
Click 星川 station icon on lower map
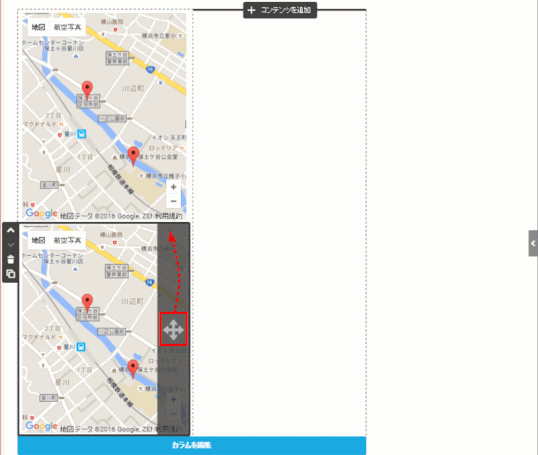[x=81, y=347]
